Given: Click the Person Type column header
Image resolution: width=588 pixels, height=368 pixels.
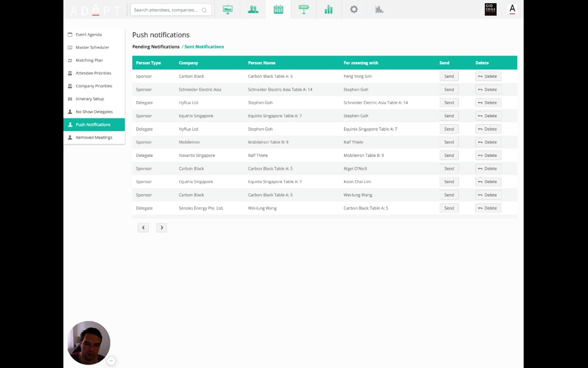Looking at the screenshot, I should point(148,63).
